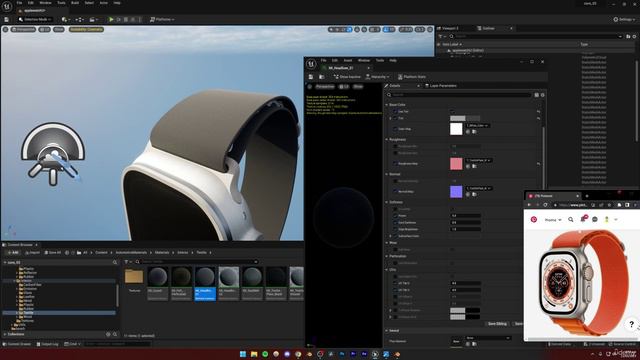Open the viewport options hamburger menu
Image resolution: width=640 pixels, height=360 pixels.
[x=5, y=29]
